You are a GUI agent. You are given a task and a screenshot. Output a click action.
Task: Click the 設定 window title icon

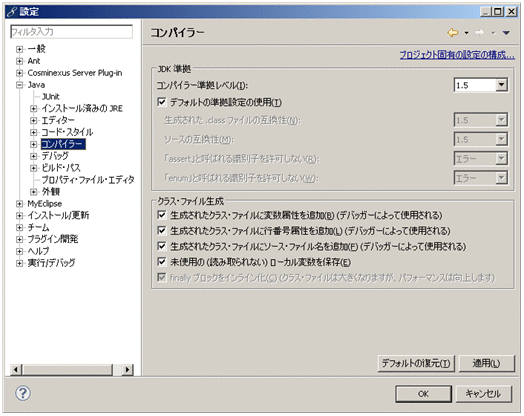[x=12, y=12]
